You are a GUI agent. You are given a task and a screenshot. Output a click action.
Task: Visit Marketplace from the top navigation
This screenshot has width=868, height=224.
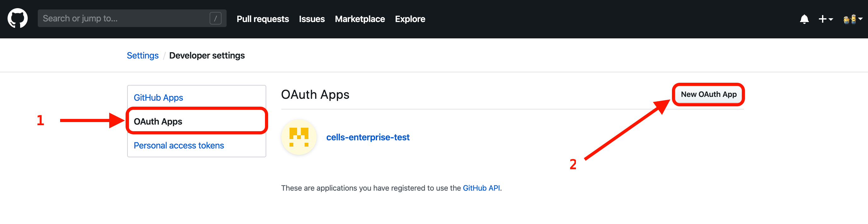(359, 19)
